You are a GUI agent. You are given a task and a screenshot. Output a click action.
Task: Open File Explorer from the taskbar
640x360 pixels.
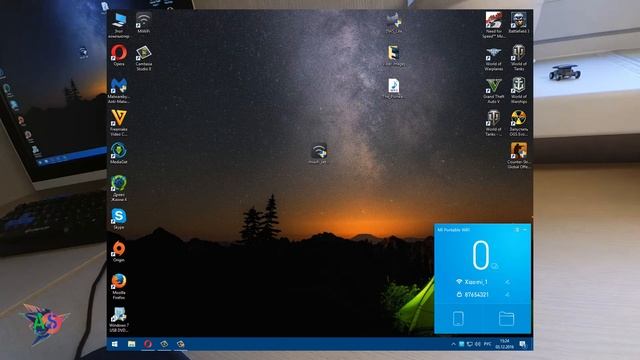click(x=131, y=344)
